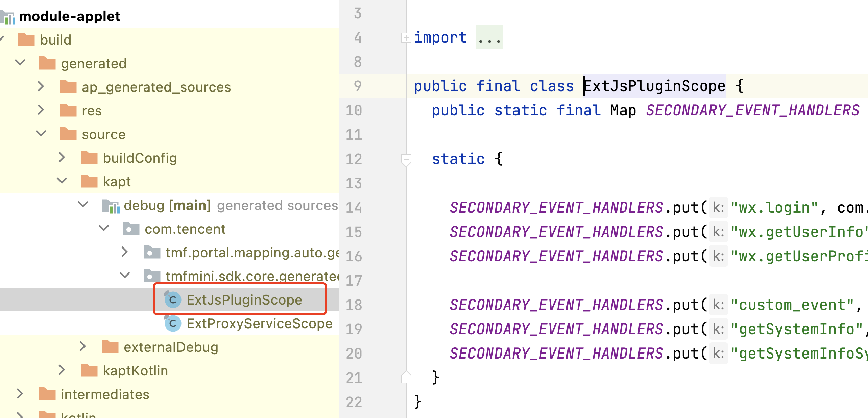868x418 pixels.
Task: Click the ExtProxyServiceScope class icon
Action: 172,323
